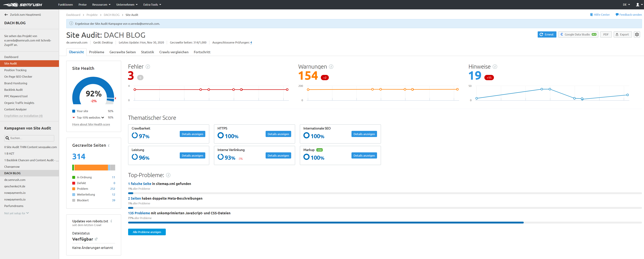Click the green In Ordnung swatch
Viewport: 644px width, 259px height.
point(74,177)
